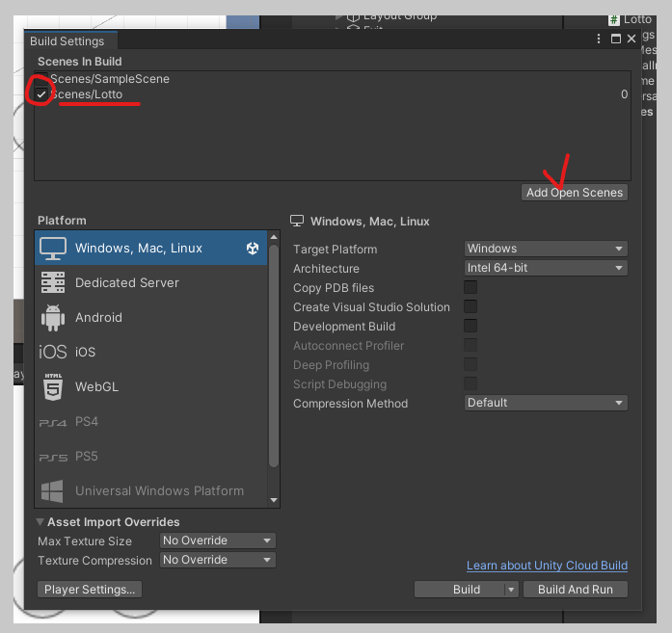The image size is (672, 633).
Task: Collapse the Asset Import Overrides section
Action: click(x=40, y=521)
